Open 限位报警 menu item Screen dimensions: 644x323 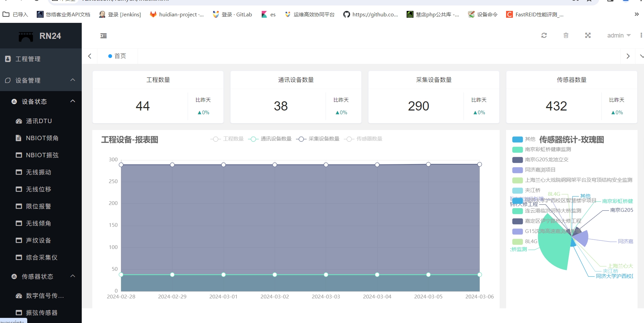coord(41,206)
